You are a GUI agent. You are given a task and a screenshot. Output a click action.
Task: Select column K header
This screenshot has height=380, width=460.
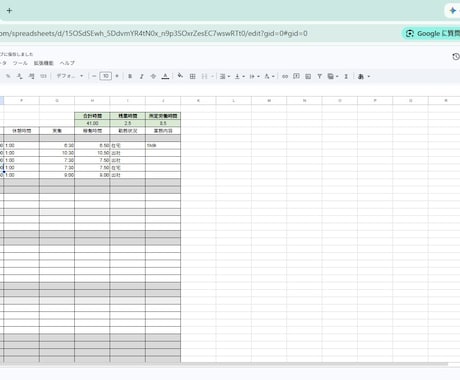(x=198, y=100)
